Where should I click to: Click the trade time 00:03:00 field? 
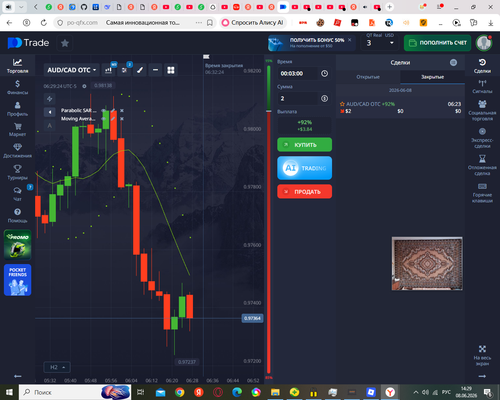(x=298, y=73)
